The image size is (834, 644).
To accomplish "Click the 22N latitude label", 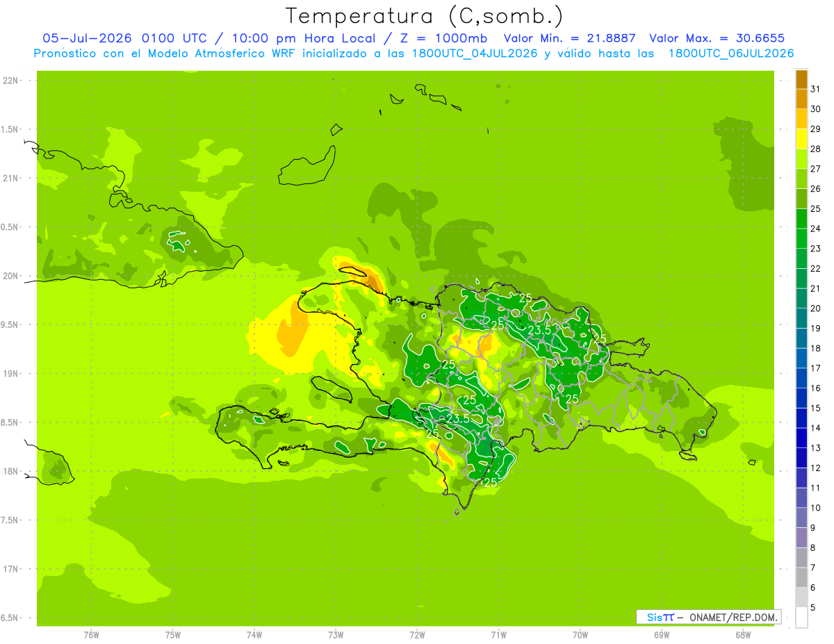I will (x=12, y=81).
